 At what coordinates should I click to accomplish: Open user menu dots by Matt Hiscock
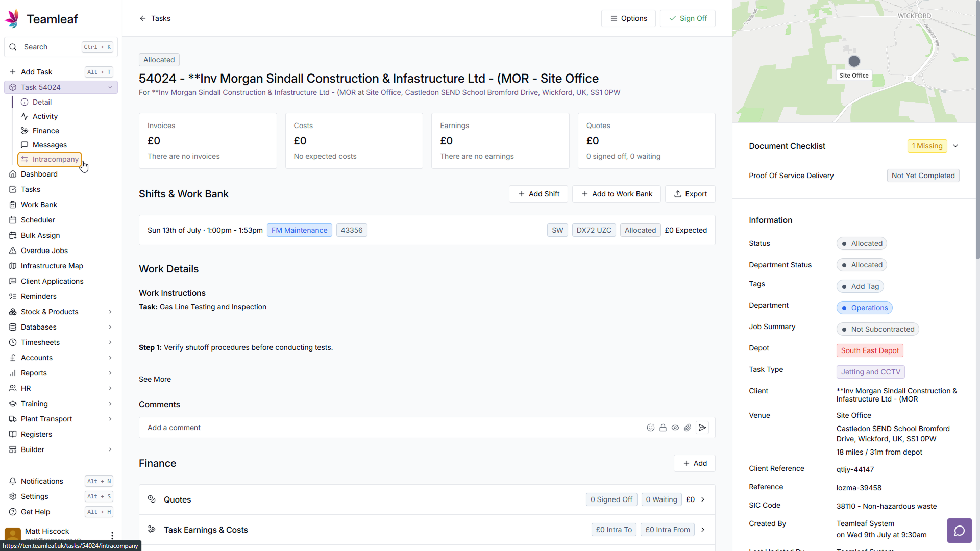click(112, 535)
